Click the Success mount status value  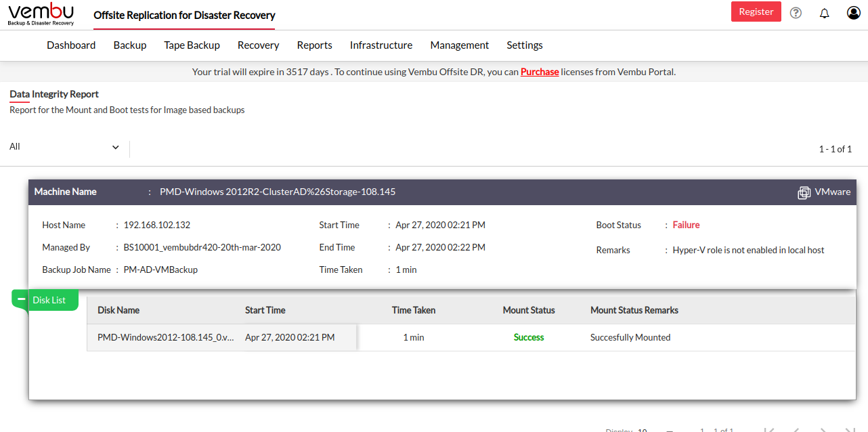(529, 337)
